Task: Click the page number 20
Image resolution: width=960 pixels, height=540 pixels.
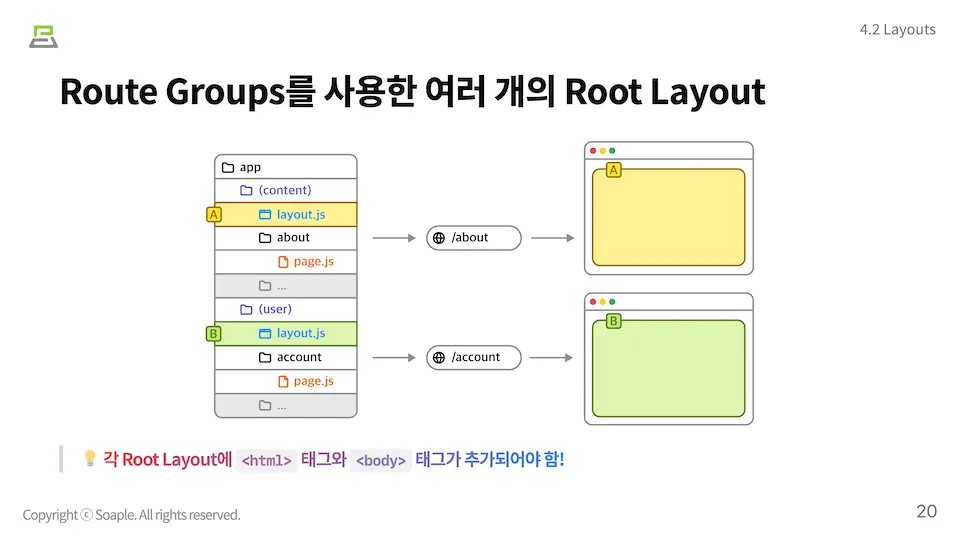Action: [x=926, y=511]
